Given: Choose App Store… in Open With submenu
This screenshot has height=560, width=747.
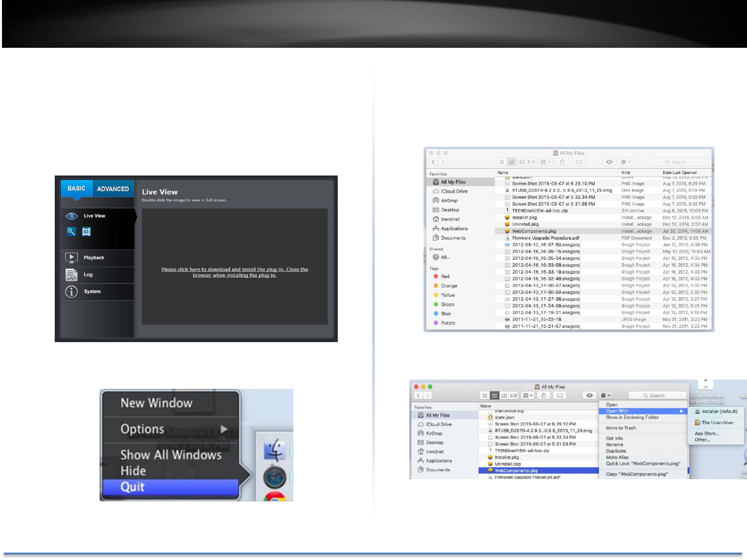Looking at the screenshot, I should coord(716,434).
